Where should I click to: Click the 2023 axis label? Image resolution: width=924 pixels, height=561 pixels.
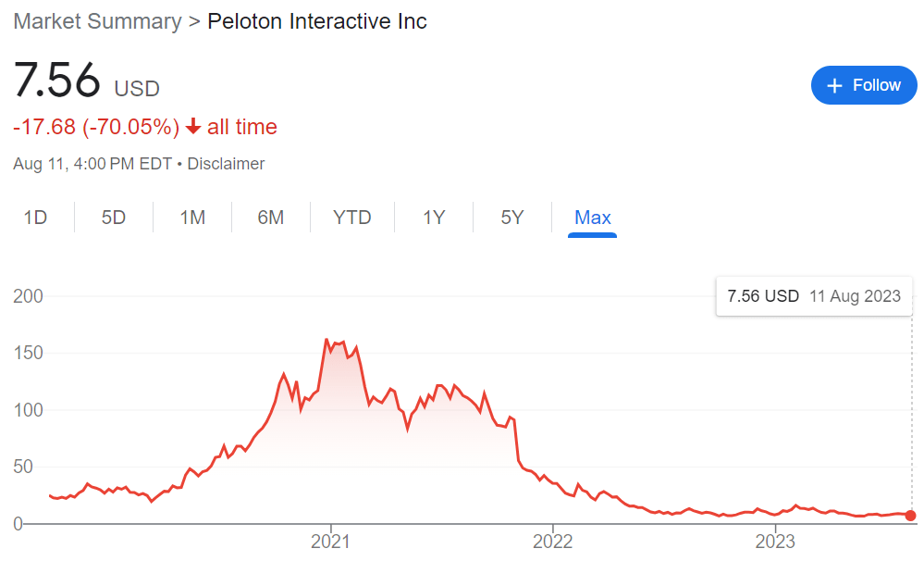click(775, 541)
